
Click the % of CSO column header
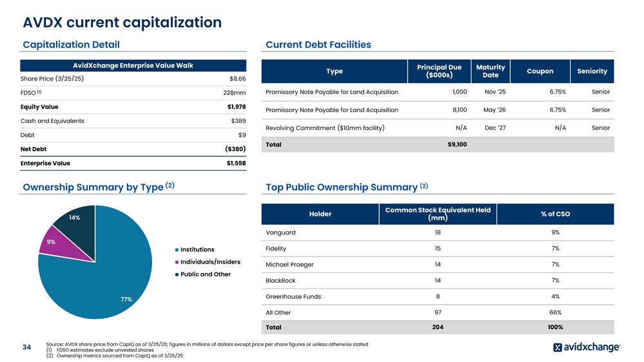[x=555, y=214]
